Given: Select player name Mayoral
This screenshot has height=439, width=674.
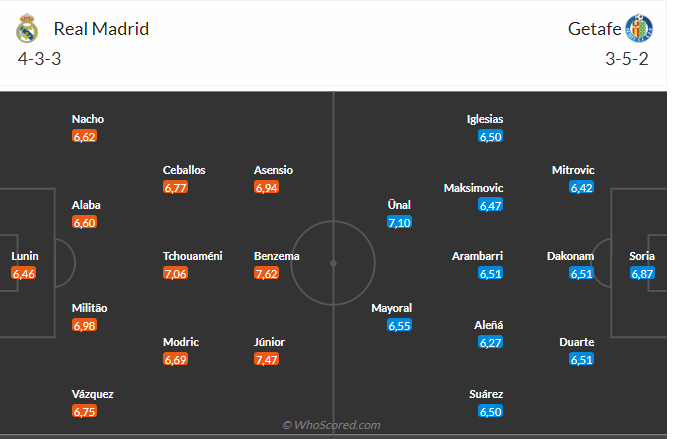Looking at the screenshot, I should [x=391, y=308].
